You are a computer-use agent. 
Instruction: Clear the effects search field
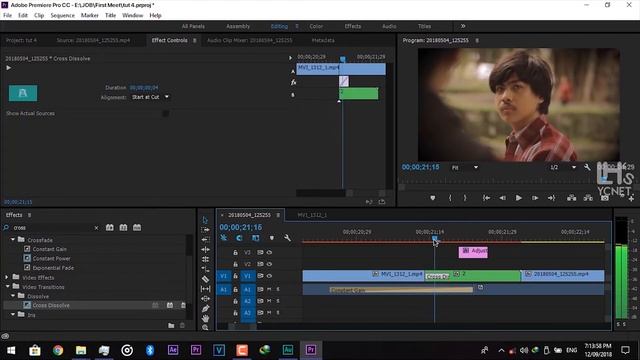click(x=96, y=228)
